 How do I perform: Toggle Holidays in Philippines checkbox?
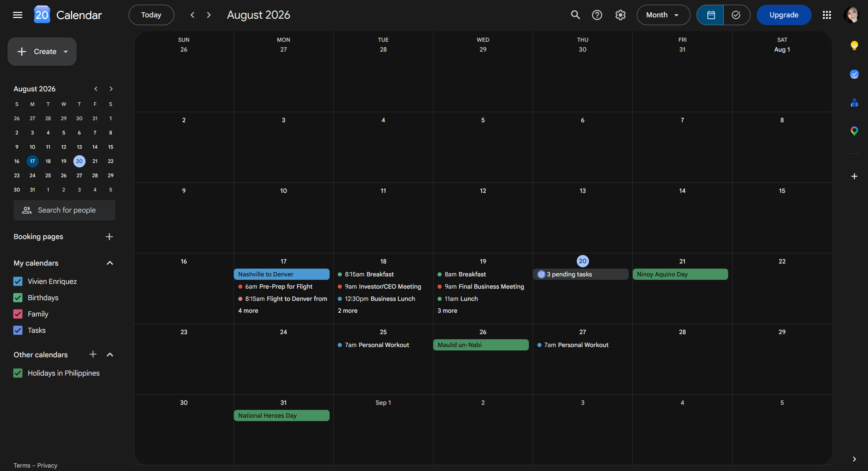click(x=18, y=373)
